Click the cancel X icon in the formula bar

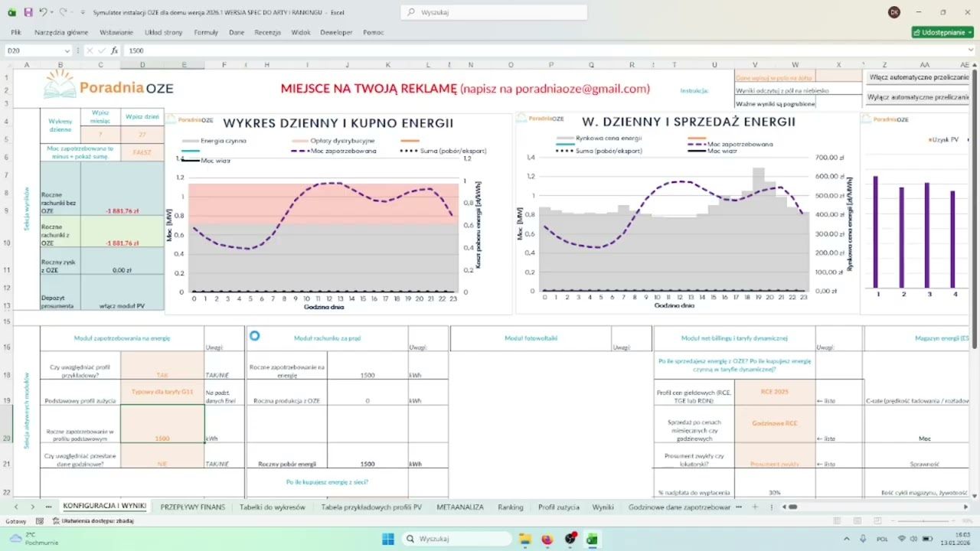pos(90,51)
